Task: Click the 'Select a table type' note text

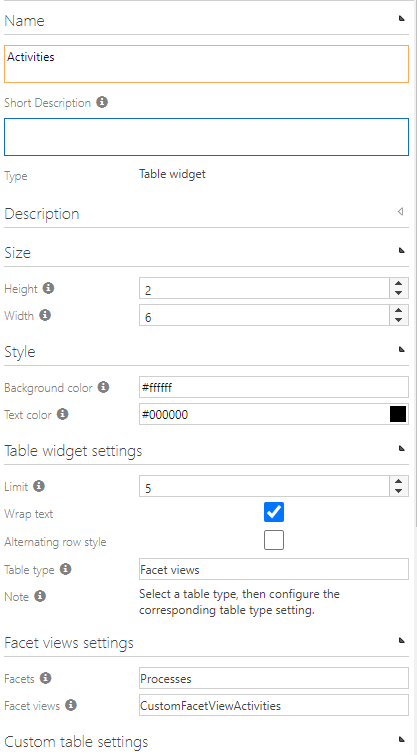Action: click(x=239, y=602)
